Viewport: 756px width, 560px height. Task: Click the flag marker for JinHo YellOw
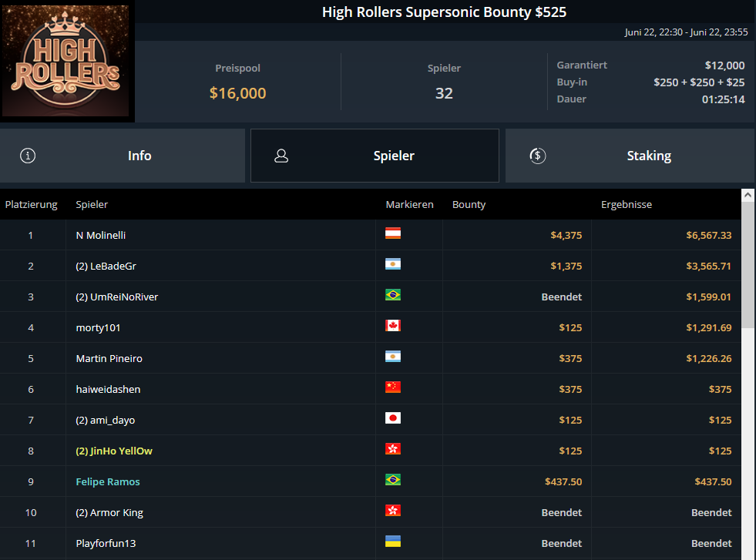click(x=393, y=449)
